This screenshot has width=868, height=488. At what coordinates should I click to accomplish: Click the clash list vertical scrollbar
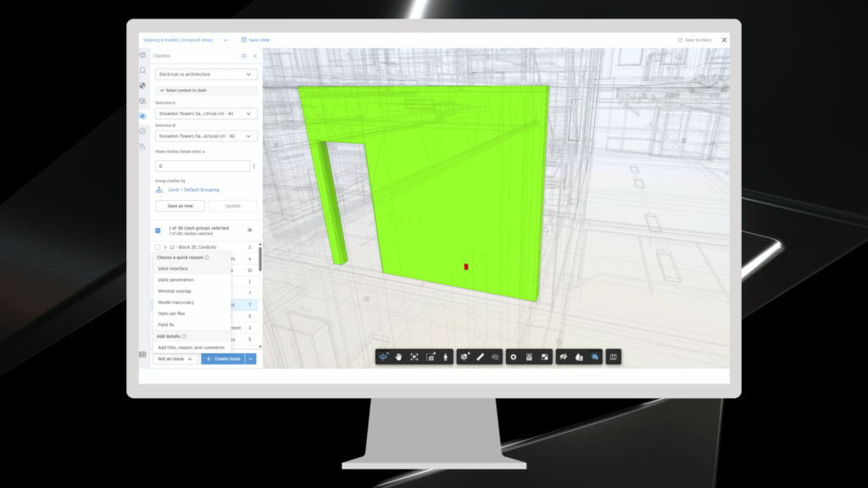pos(260,258)
